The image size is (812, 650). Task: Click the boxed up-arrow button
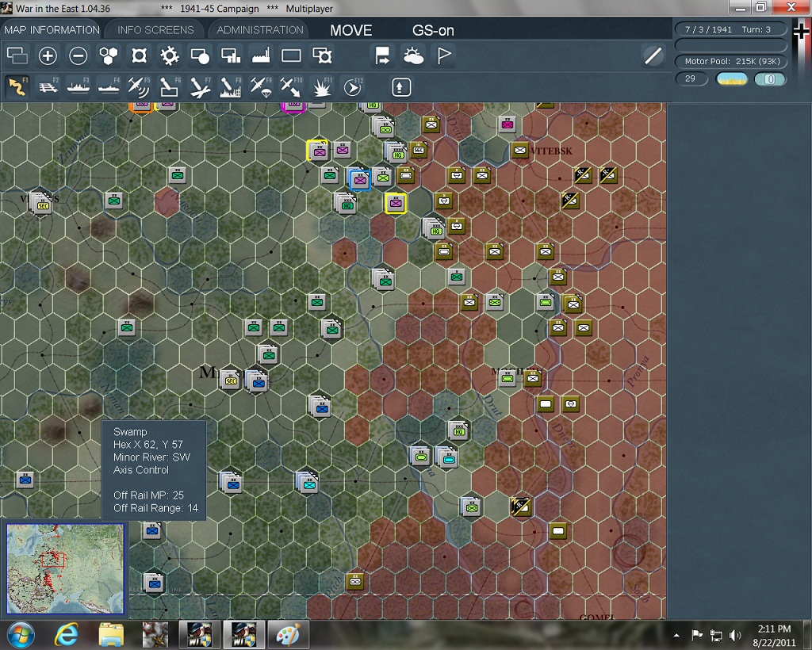pos(400,87)
